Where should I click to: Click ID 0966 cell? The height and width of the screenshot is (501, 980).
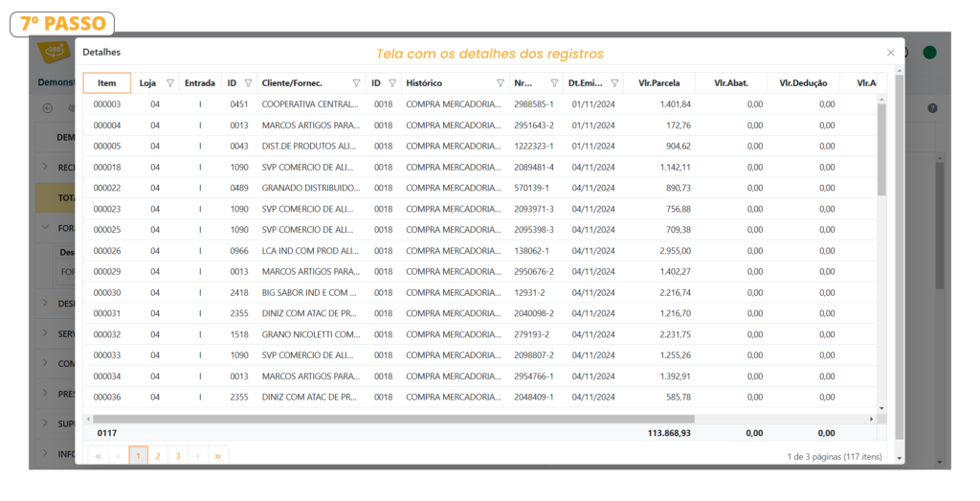(x=238, y=251)
